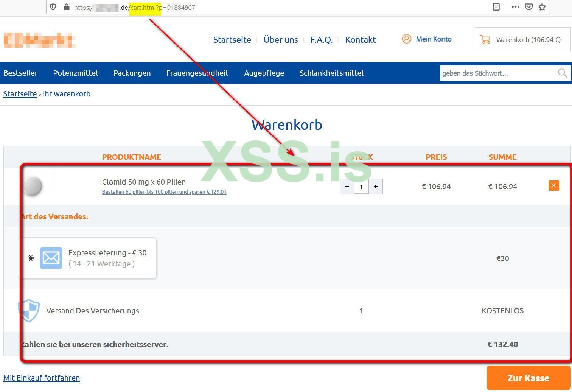This screenshot has height=392, width=572.
Task: Open the F.A.Q. page
Action: pos(322,40)
